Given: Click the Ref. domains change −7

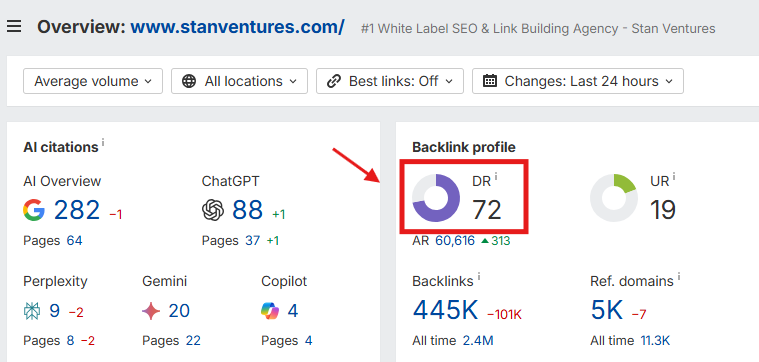Looking at the screenshot, I should coord(639,315).
